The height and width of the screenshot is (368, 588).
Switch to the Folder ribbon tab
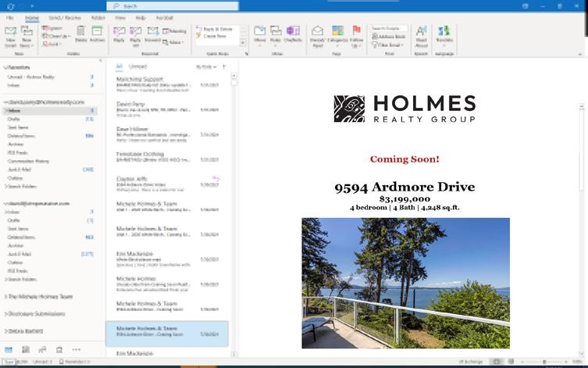[98, 18]
